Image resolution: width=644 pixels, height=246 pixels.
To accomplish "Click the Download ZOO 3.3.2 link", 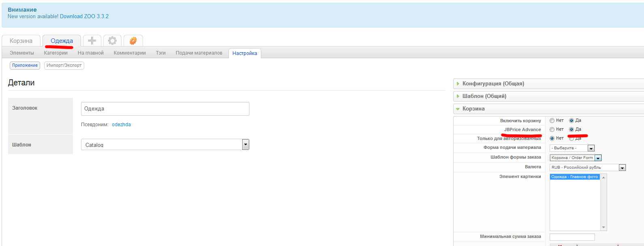I will [x=84, y=17].
